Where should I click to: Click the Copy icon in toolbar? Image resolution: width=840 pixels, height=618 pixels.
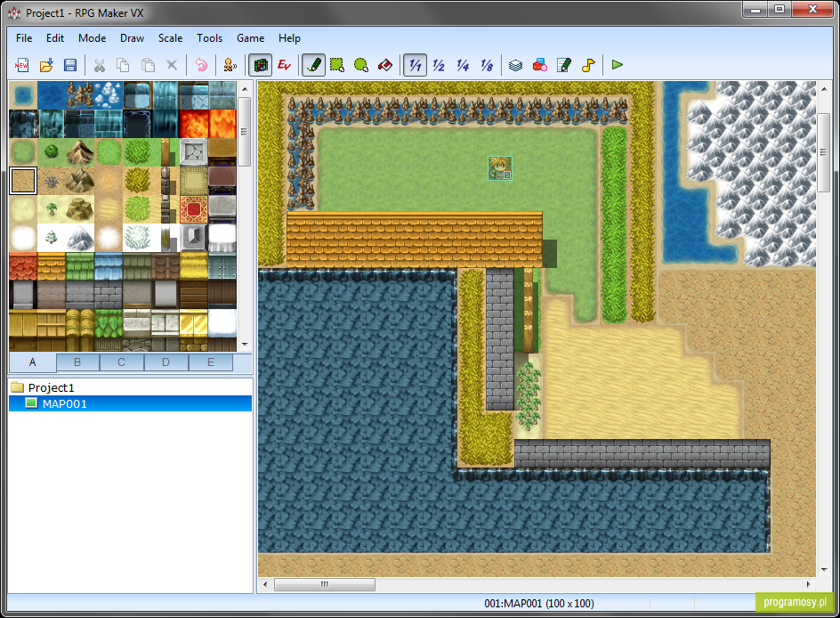pyautogui.click(x=123, y=65)
